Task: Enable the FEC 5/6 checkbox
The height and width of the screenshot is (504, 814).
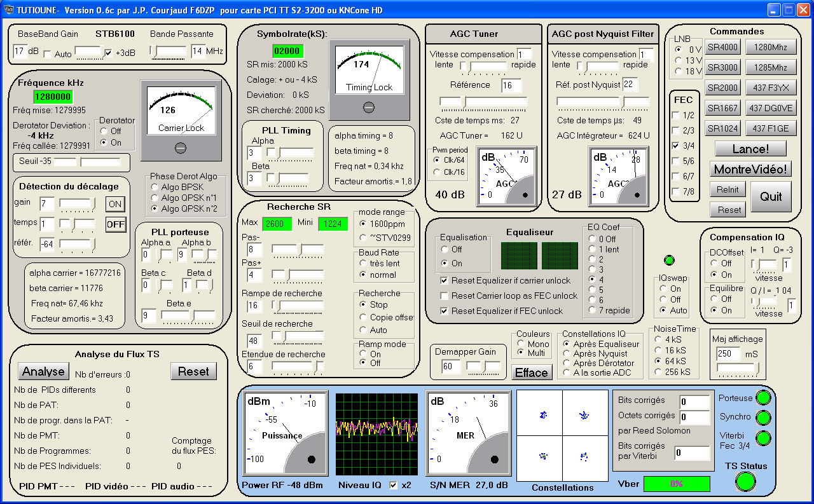Action: point(675,161)
